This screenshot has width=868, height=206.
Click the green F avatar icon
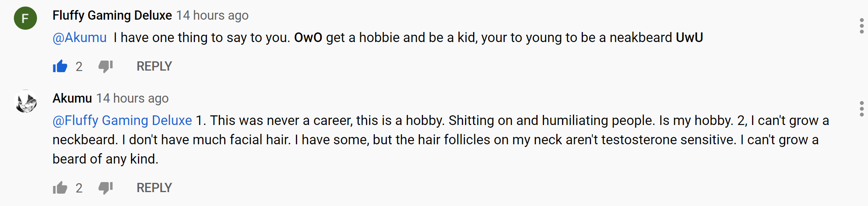click(x=25, y=18)
